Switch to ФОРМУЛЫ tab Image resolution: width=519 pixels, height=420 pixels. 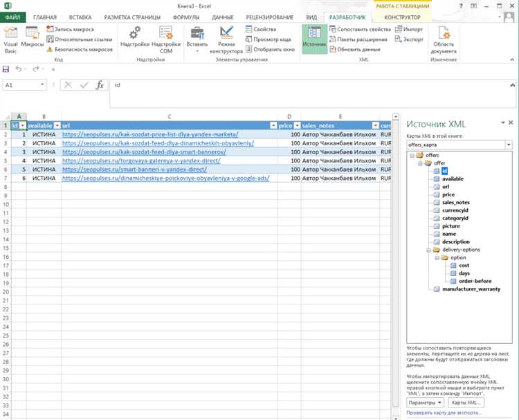[x=186, y=17]
